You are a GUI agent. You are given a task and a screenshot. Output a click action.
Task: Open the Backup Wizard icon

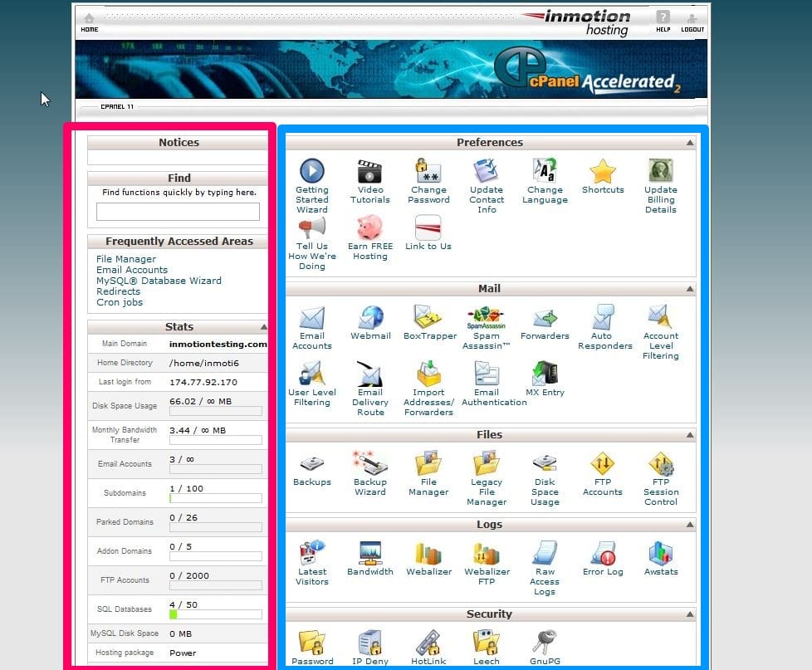pos(370,464)
